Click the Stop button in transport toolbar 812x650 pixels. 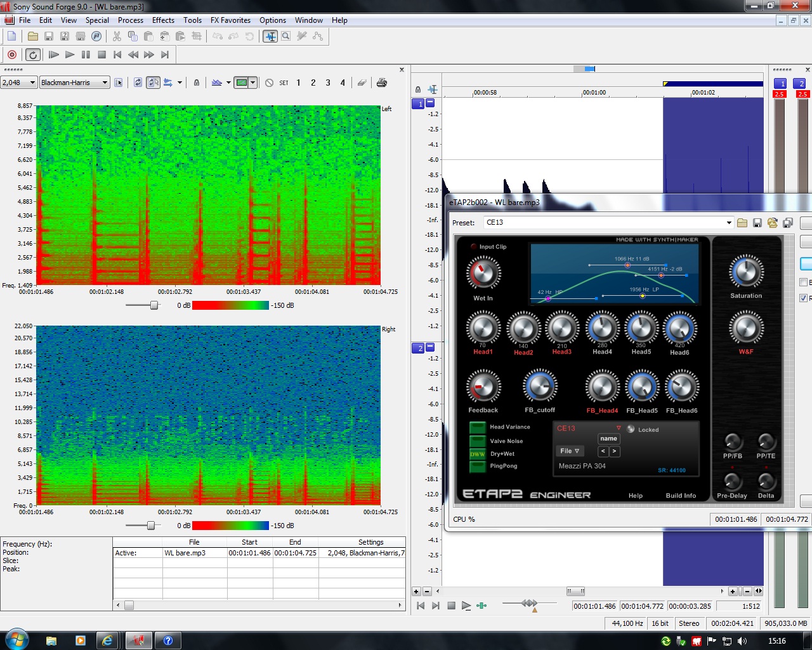pyautogui.click(x=101, y=55)
